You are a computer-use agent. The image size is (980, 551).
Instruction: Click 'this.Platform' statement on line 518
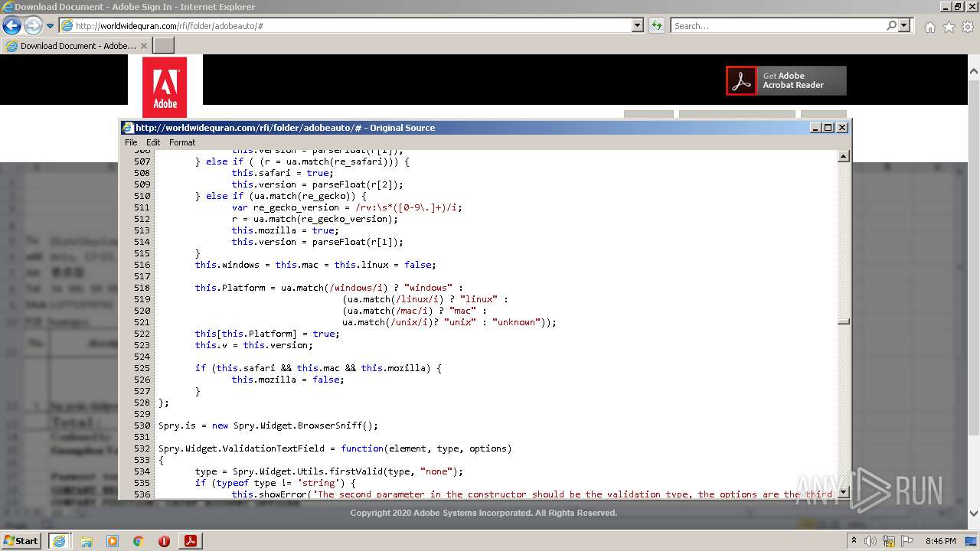[329, 288]
